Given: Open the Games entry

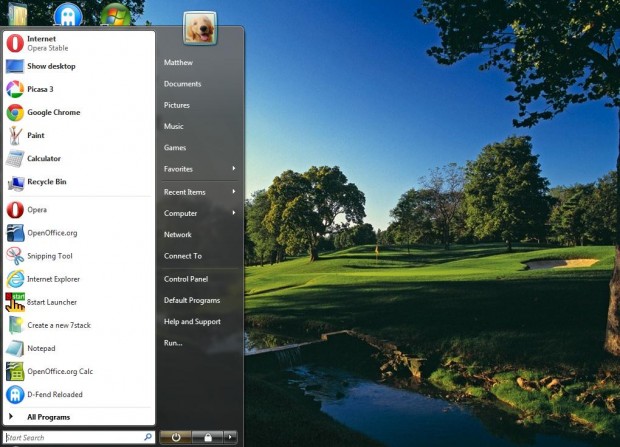Looking at the screenshot, I should 175,148.
